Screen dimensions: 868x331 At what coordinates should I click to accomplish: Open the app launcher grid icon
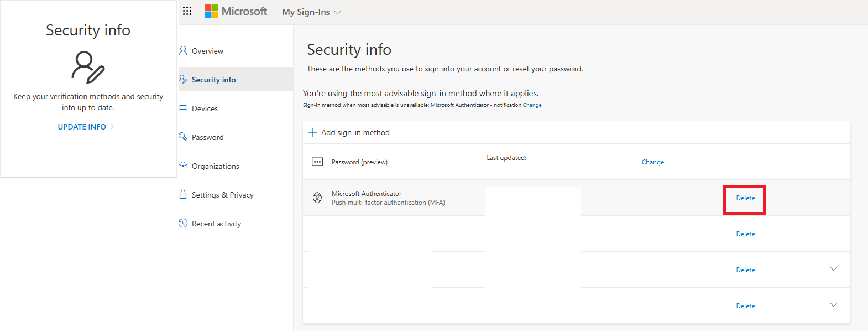tap(187, 11)
